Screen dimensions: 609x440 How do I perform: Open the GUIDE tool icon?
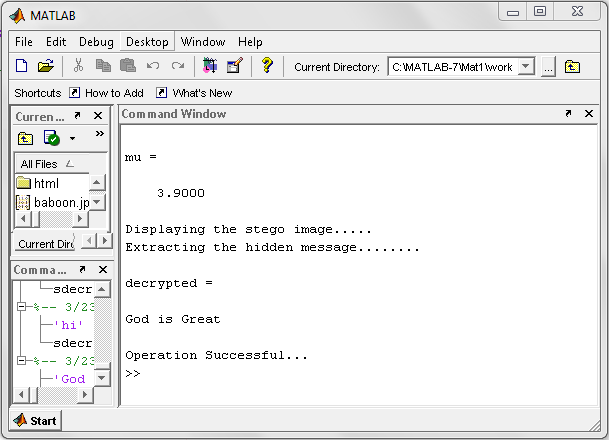pyautogui.click(x=234, y=67)
